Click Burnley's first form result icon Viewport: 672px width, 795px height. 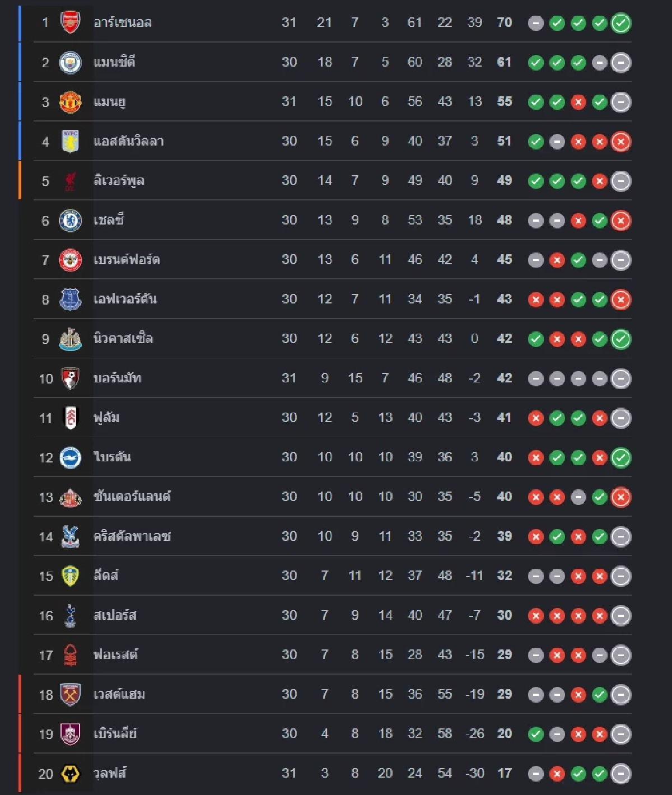point(535,734)
